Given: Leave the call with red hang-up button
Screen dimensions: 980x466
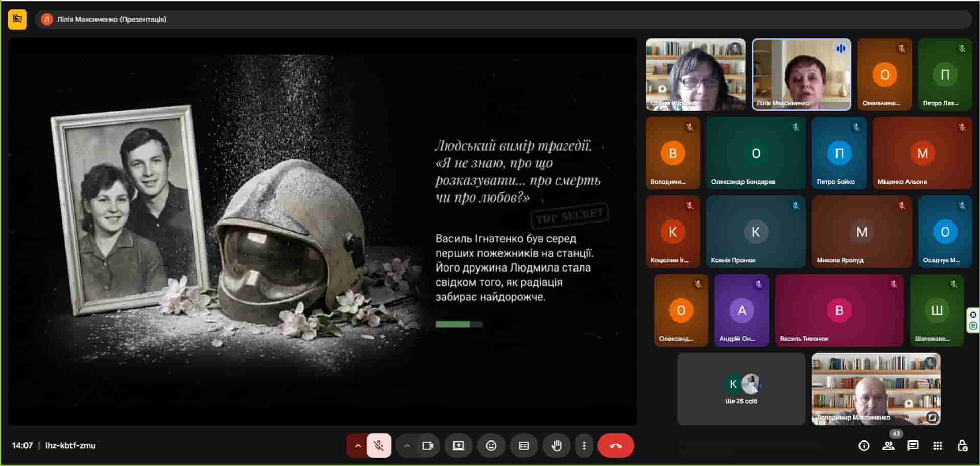Looking at the screenshot, I should tap(615, 446).
